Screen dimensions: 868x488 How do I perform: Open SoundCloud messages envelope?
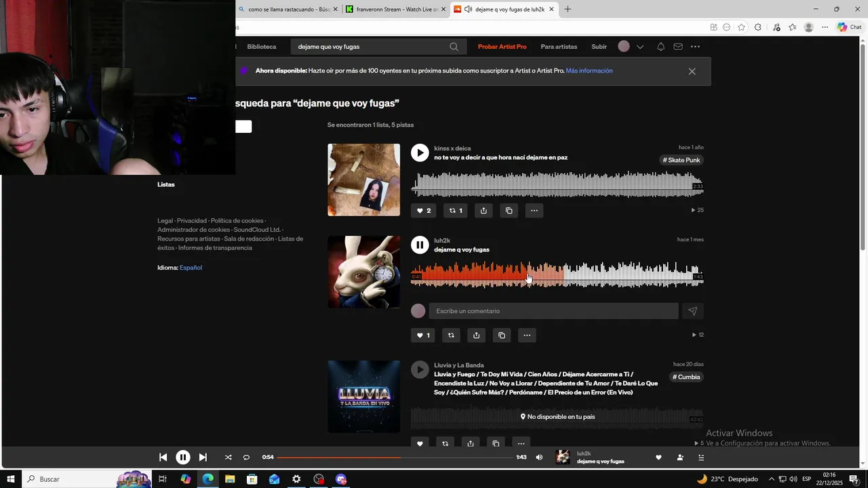(x=678, y=47)
